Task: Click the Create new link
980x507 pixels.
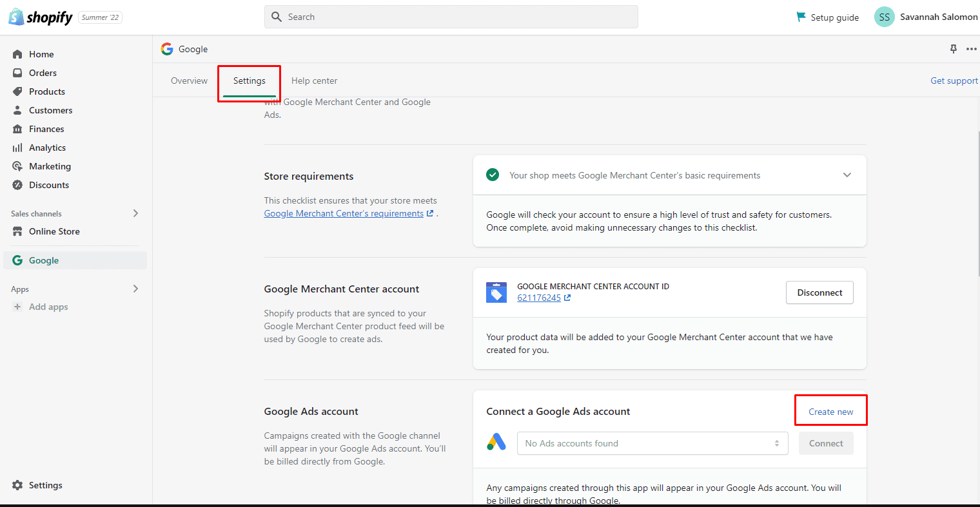Action: tap(830, 412)
